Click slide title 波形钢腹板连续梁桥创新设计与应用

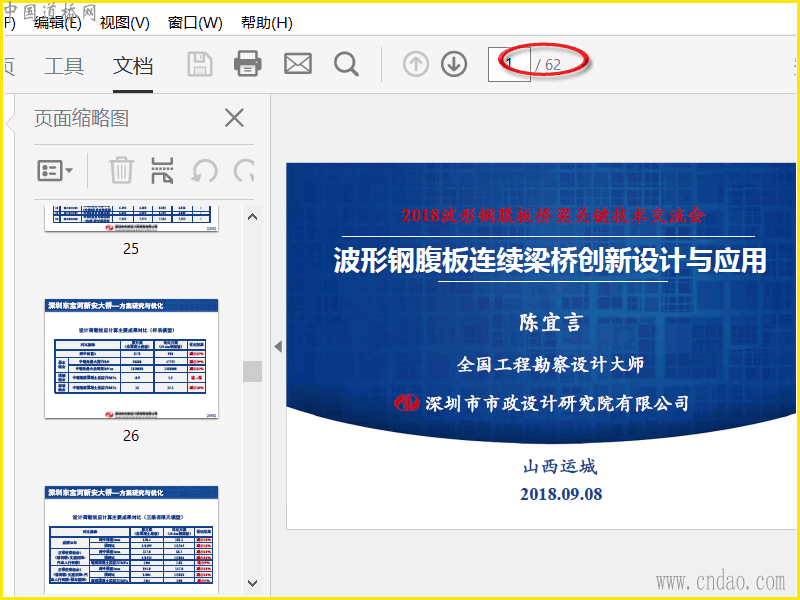point(549,260)
